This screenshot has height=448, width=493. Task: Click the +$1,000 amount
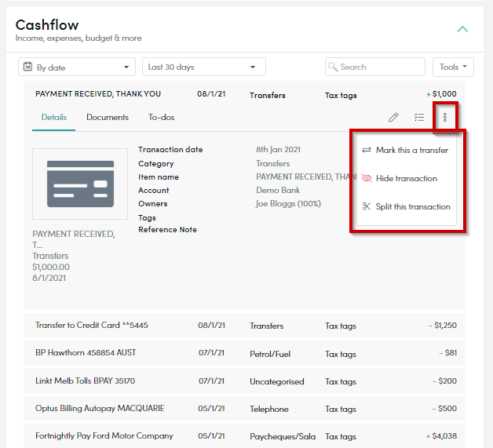pyautogui.click(x=441, y=94)
